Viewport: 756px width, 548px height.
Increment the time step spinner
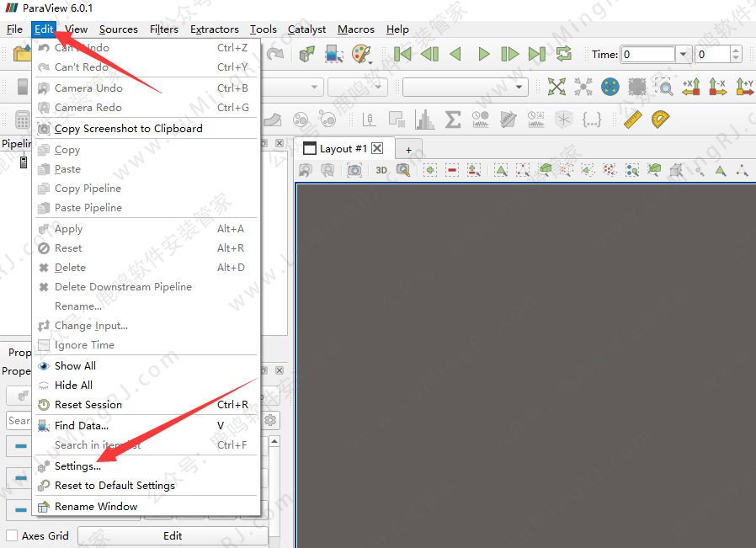point(736,51)
